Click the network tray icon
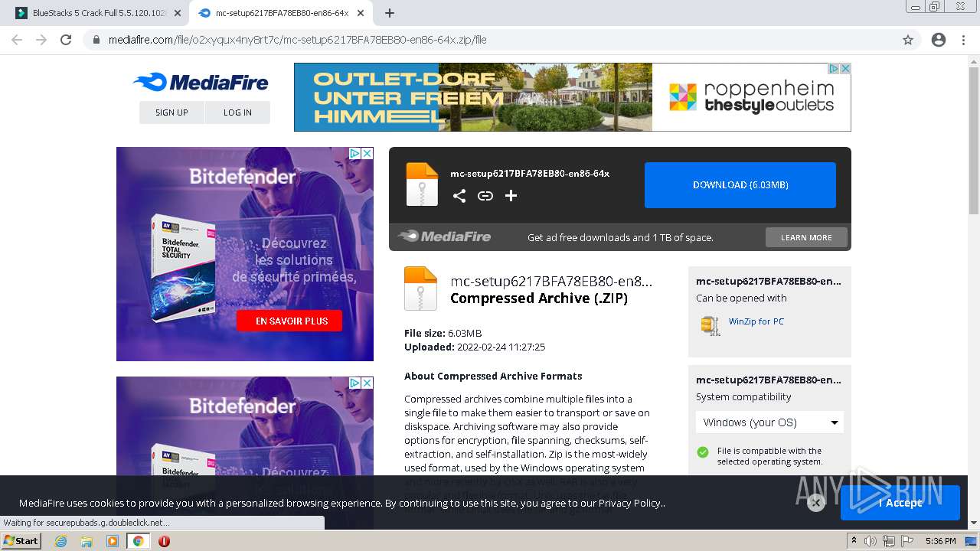Viewport: 980px width, 551px height. pos(889,541)
